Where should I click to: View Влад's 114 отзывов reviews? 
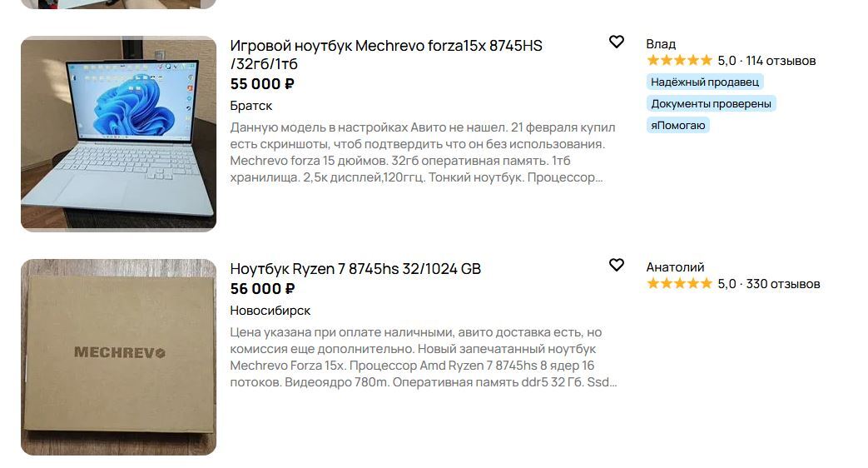[781, 60]
